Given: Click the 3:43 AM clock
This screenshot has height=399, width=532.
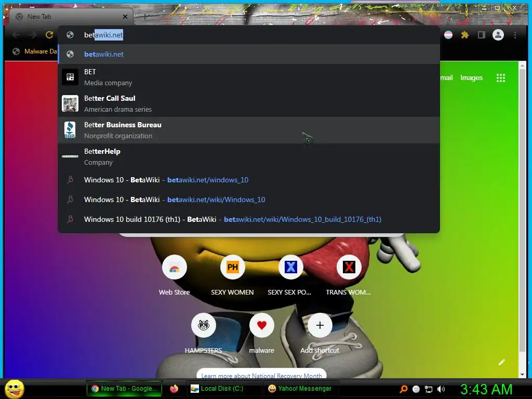Looking at the screenshot, I should pos(486,389).
